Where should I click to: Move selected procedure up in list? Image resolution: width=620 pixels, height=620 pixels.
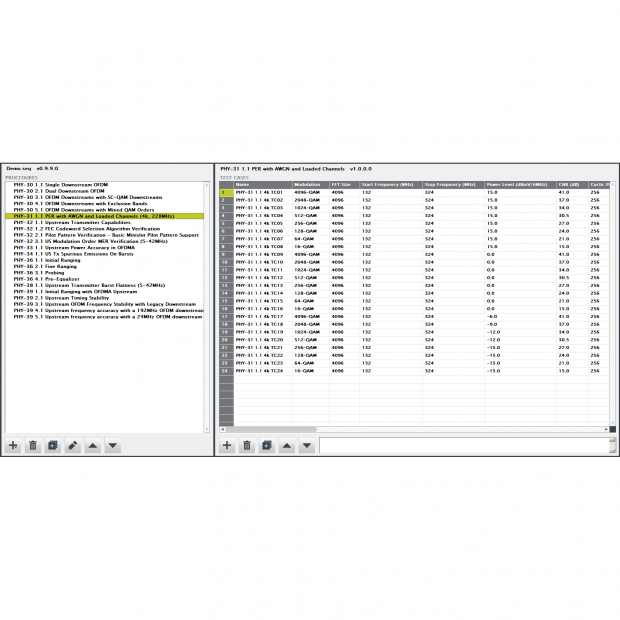[x=93, y=445]
